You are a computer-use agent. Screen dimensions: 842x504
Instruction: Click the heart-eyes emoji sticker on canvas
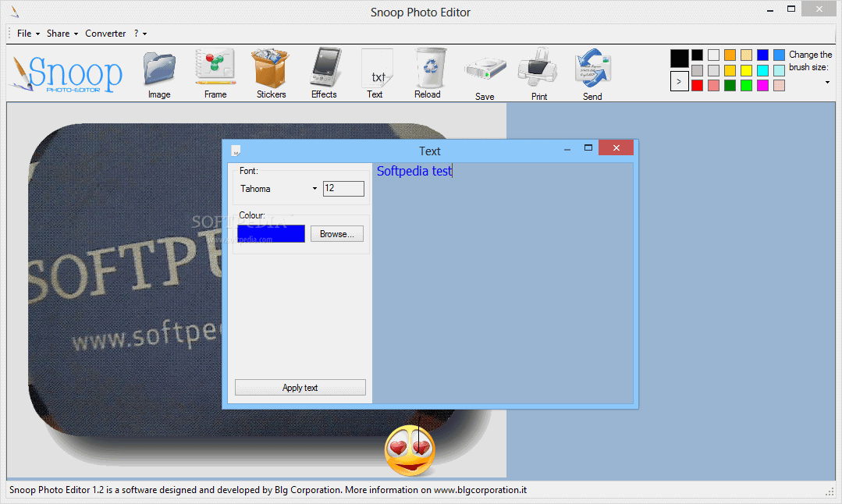pyautogui.click(x=410, y=452)
